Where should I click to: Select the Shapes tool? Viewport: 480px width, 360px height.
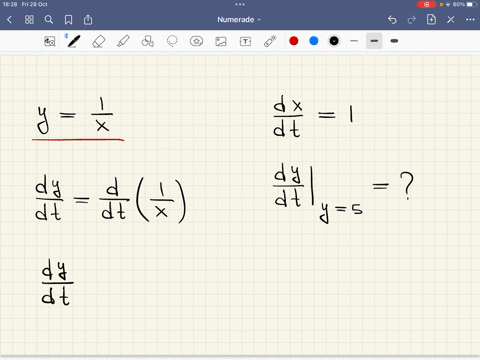148,41
